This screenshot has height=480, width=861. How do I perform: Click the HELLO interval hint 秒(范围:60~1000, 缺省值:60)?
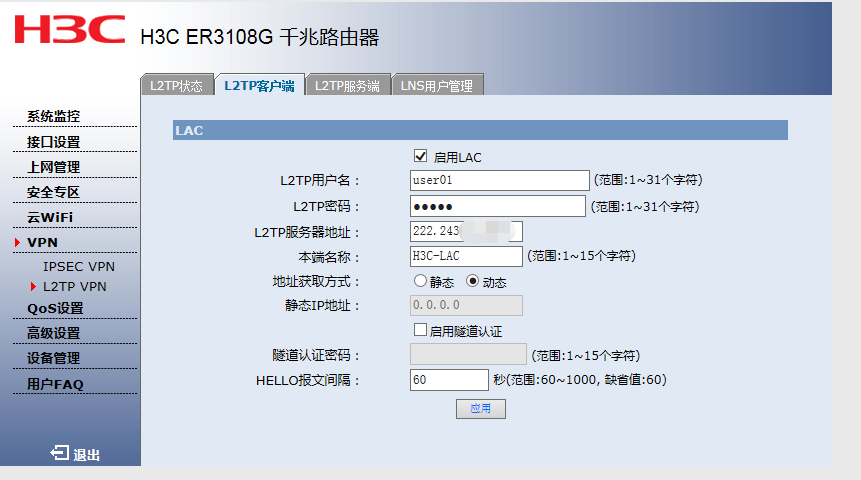[x=580, y=379]
